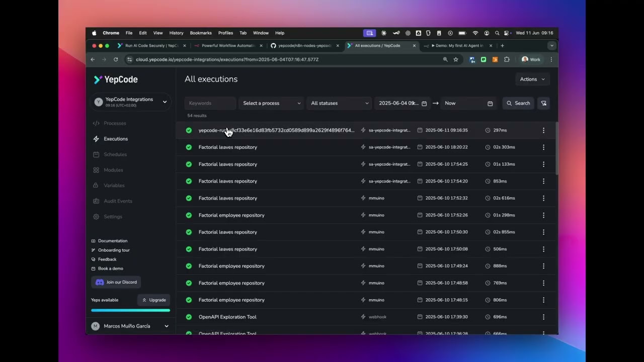Open the tab search dropdown arrow
The image size is (644, 362).
pyautogui.click(x=552, y=46)
